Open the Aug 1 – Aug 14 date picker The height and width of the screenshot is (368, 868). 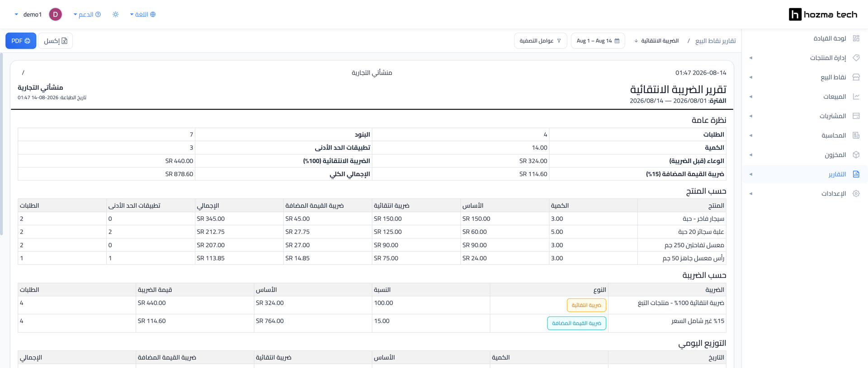(x=598, y=41)
